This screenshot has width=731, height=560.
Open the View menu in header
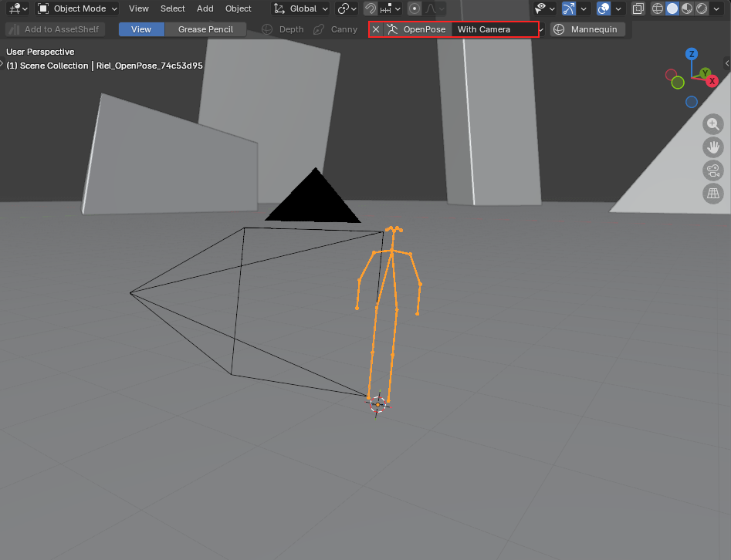coord(138,8)
